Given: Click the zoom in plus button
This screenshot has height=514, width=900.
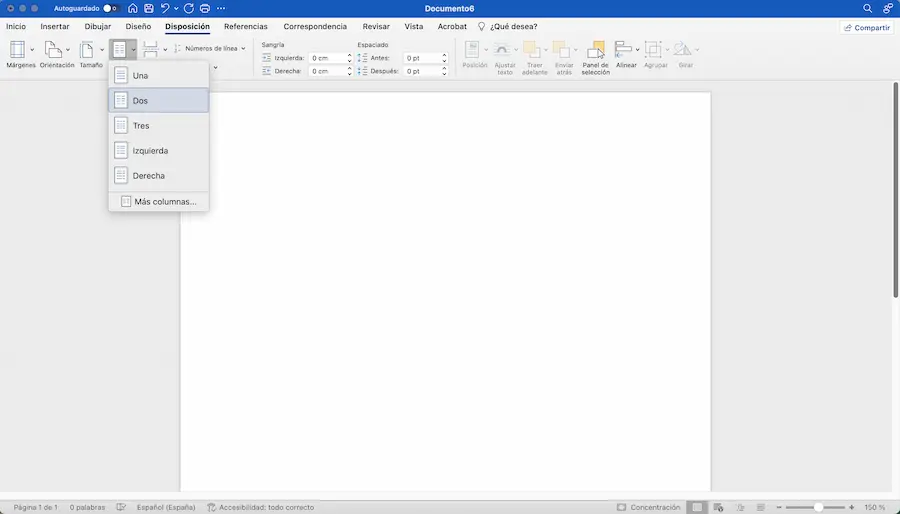Looking at the screenshot, I should [x=852, y=507].
